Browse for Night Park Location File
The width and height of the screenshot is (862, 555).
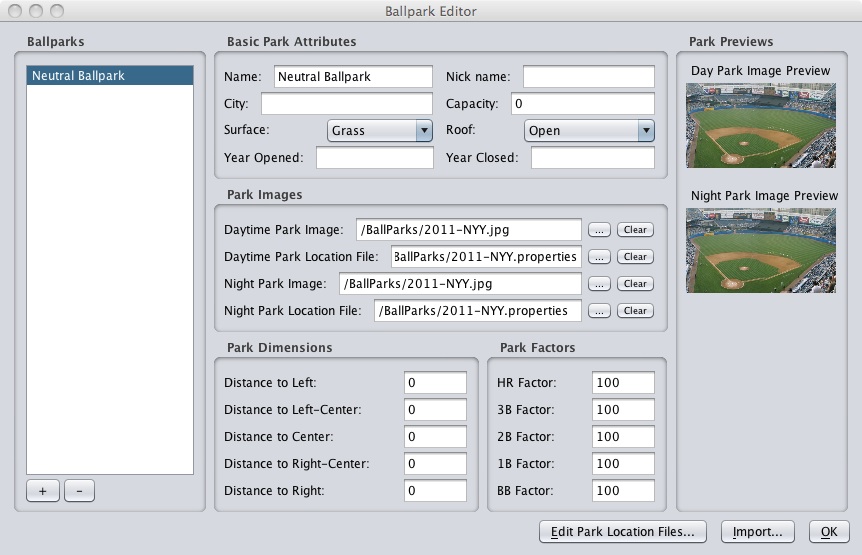point(599,310)
